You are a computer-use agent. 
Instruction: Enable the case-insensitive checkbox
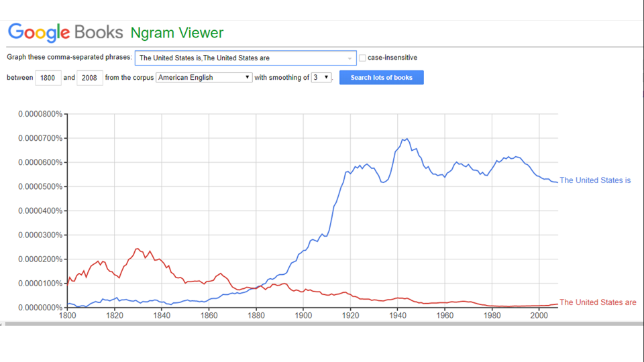(x=362, y=58)
